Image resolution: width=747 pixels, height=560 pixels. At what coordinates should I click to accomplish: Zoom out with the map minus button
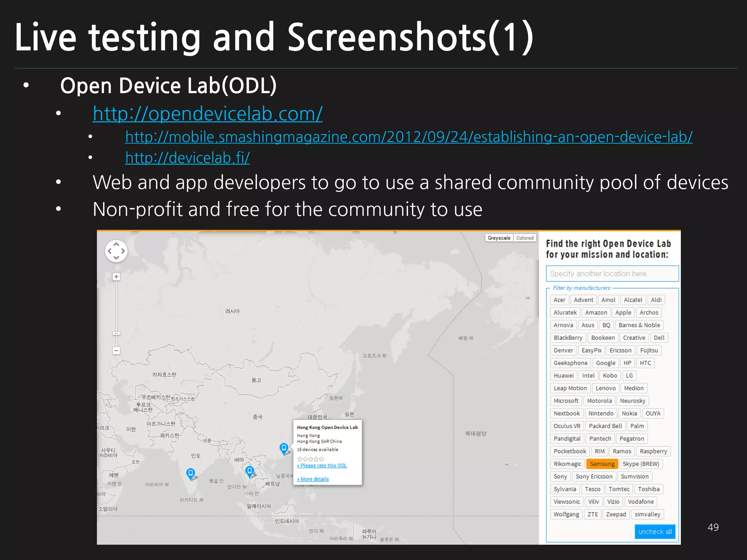click(116, 351)
